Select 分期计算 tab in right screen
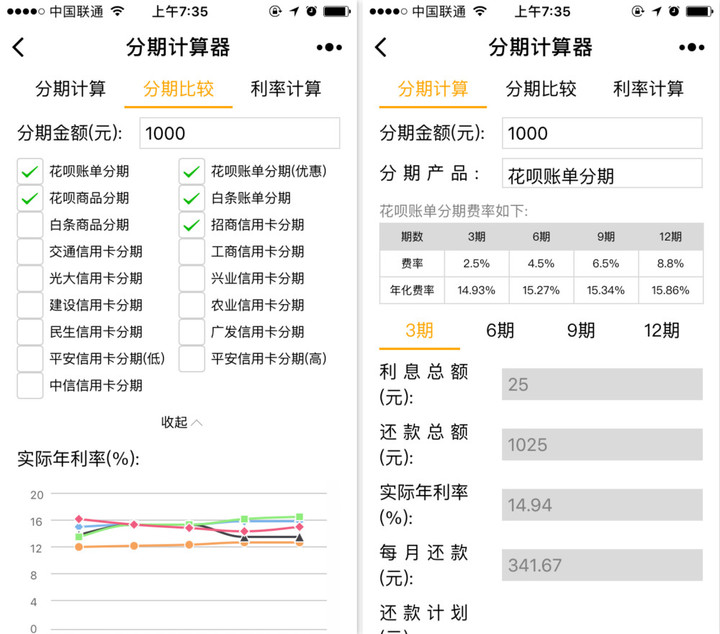 433,89
